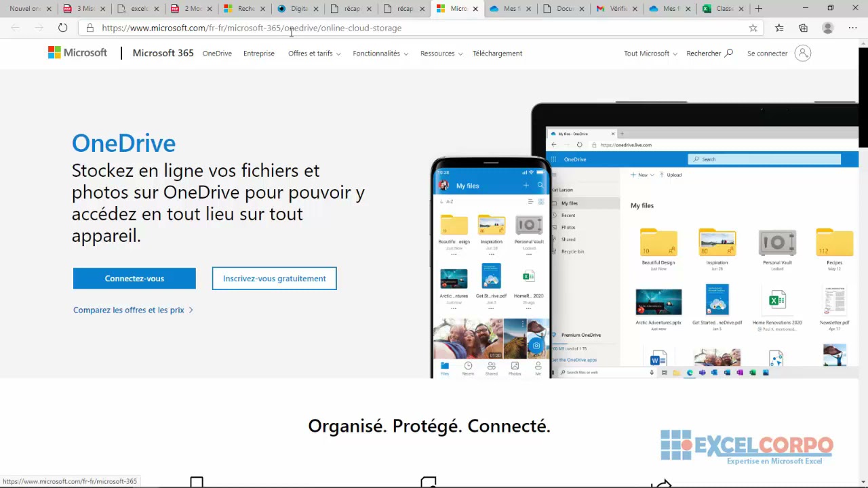Switch to the 2 Mo... tab
This screenshot has height=488, width=868.
pyautogui.click(x=190, y=9)
